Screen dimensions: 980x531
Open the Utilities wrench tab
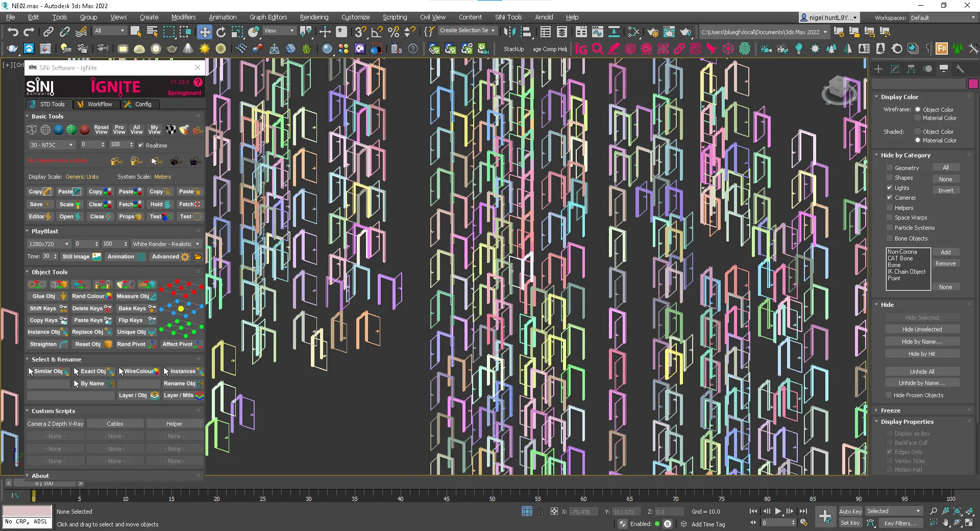960,69
